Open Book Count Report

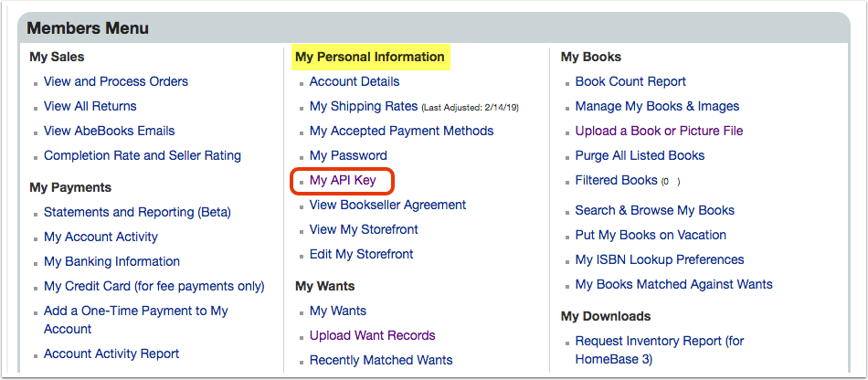click(630, 81)
